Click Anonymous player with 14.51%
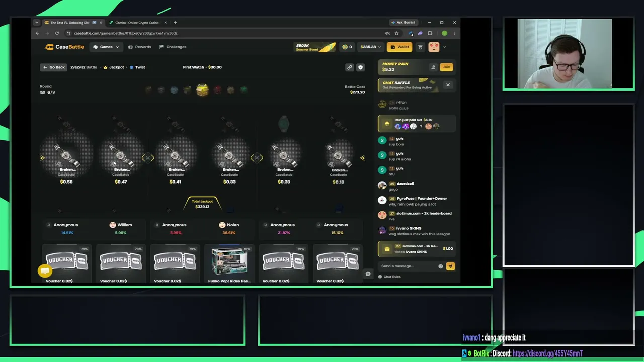644x362 pixels. click(66, 225)
